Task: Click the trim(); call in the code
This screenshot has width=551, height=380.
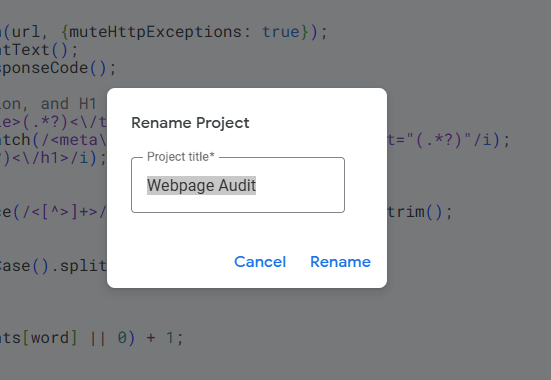Action: (420, 212)
